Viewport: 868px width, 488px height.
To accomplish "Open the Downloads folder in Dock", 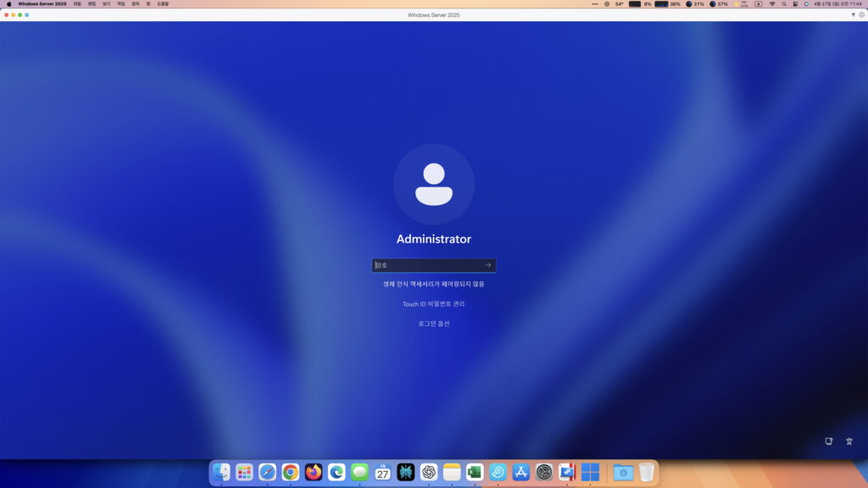I will click(623, 472).
